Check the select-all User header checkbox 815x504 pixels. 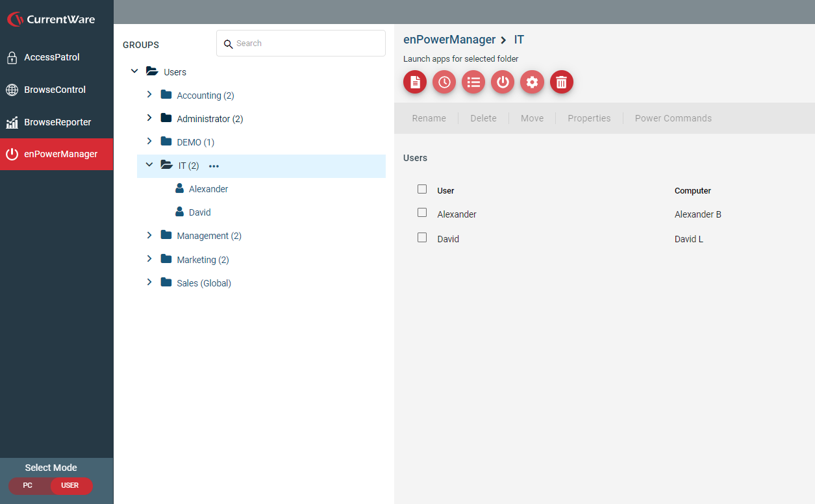[422, 189]
